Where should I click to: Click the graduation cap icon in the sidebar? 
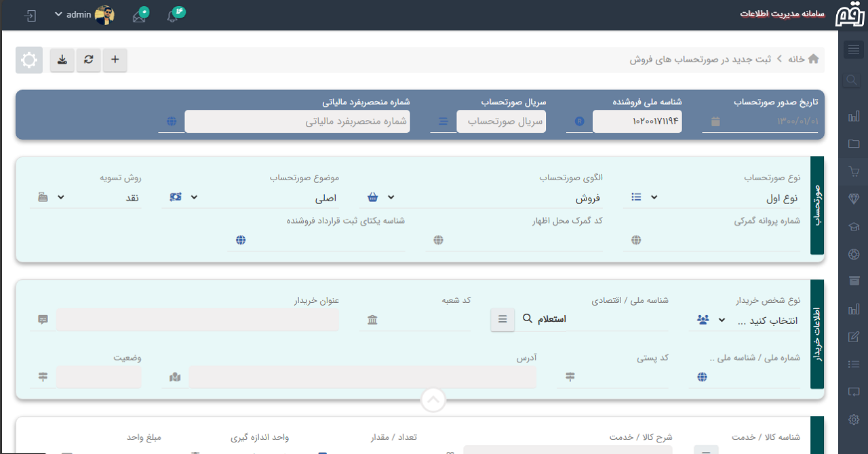tap(852, 226)
